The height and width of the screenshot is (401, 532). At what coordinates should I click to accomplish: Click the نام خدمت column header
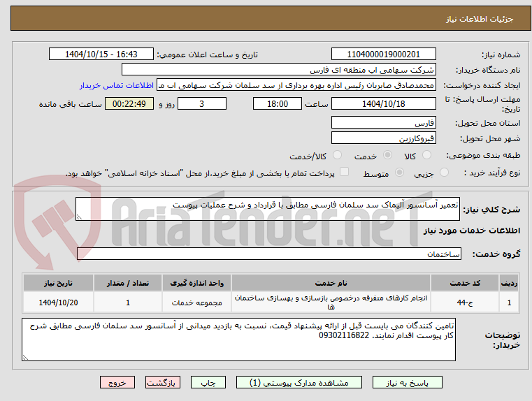[x=331, y=283]
